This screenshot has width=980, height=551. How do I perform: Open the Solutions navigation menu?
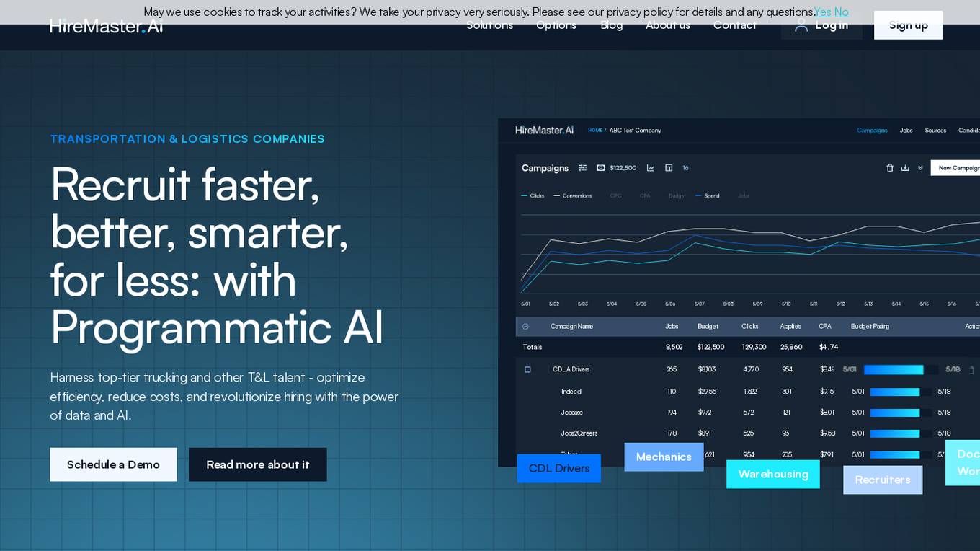click(x=489, y=25)
